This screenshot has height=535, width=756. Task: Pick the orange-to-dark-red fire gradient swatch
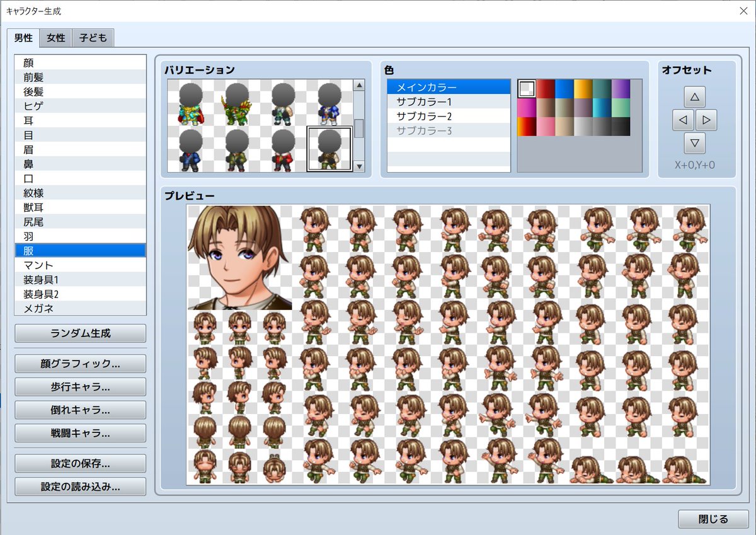[527, 127]
